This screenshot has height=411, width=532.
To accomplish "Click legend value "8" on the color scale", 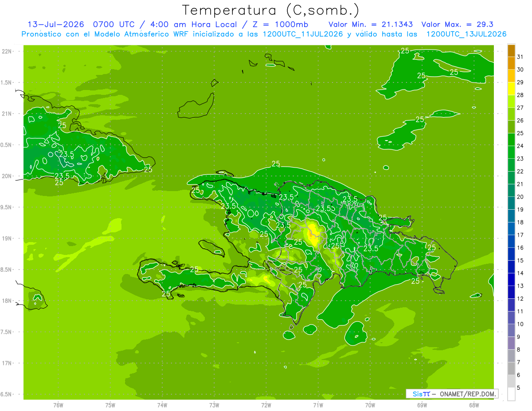I will point(518,350).
